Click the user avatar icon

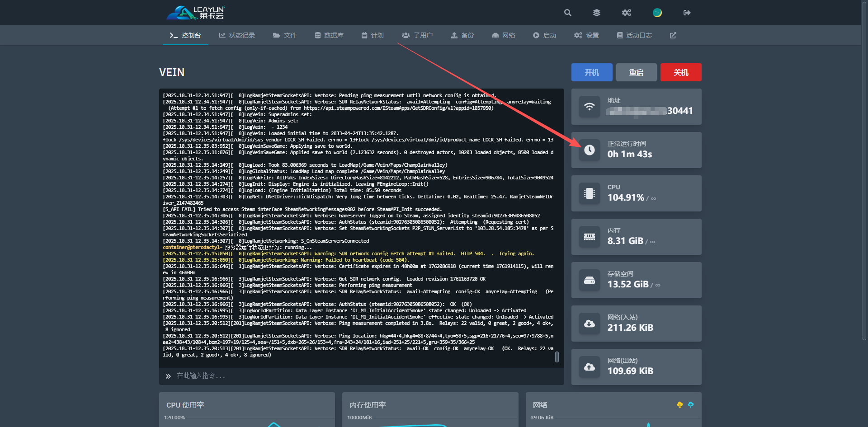[657, 13]
